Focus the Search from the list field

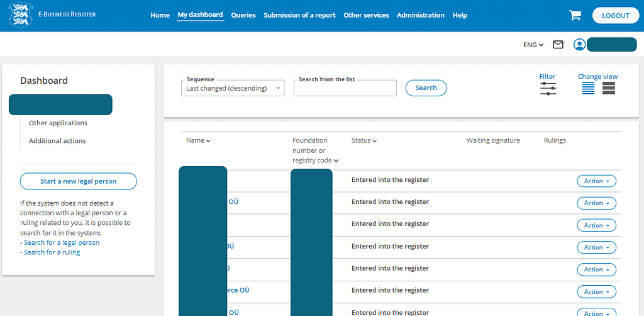click(x=345, y=89)
